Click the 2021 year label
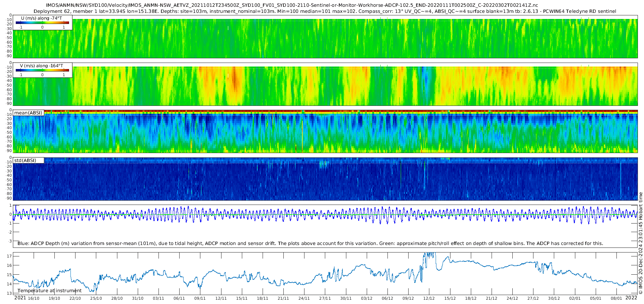Screen dimensions: 644x304 (20, 298)
